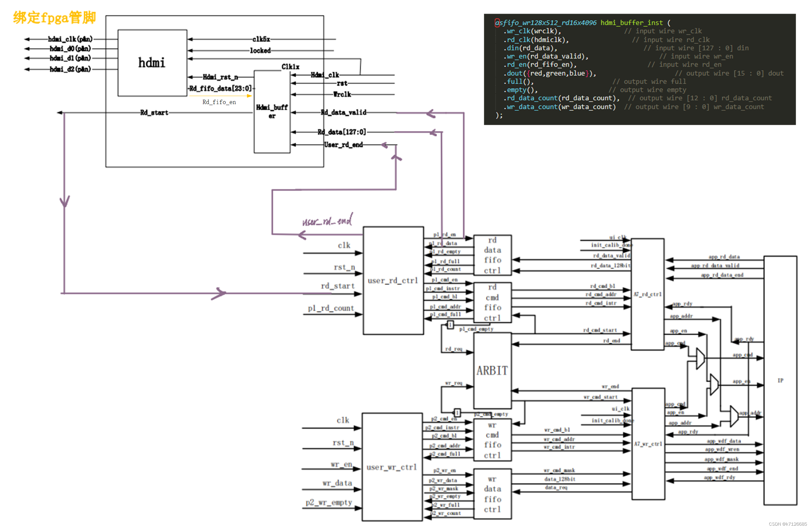Click the hdmi block in the diagram
Screen dimensions: 812x529
[x=152, y=63]
